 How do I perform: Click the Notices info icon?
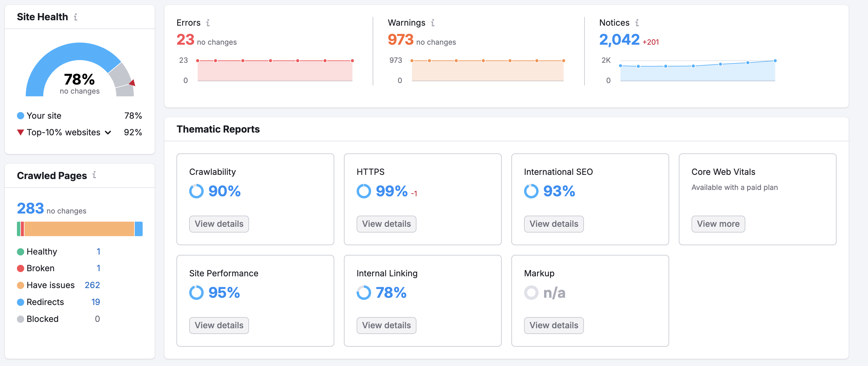(x=636, y=23)
